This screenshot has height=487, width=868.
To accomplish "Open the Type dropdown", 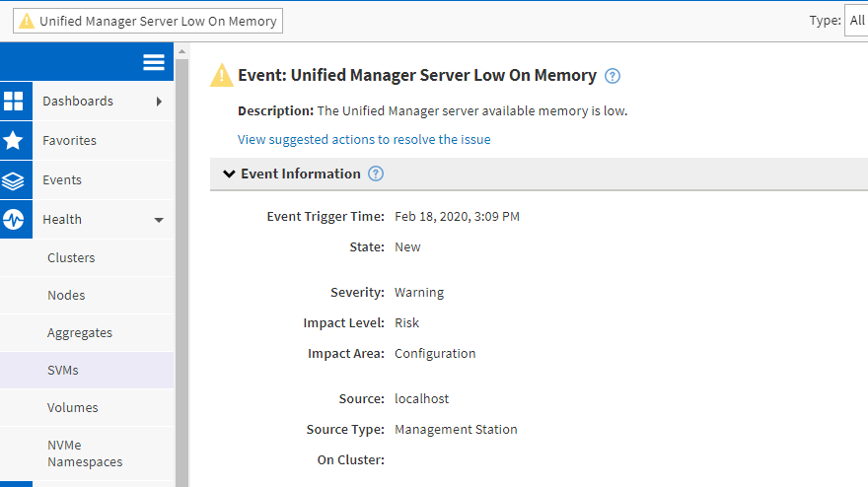I will pyautogui.click(x=855, y=21).
